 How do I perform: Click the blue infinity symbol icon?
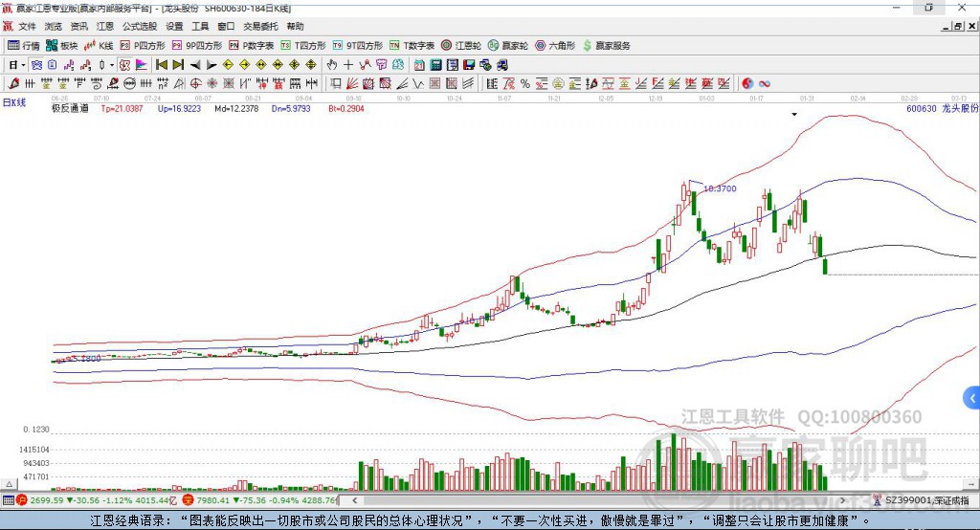pyautogui.click(x=765, y=84)
